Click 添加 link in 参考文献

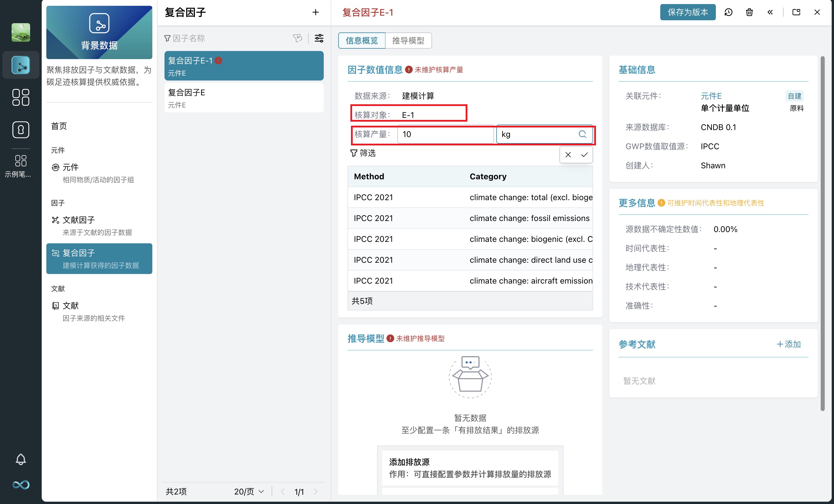pyautogui.click(x=789, y=344)
